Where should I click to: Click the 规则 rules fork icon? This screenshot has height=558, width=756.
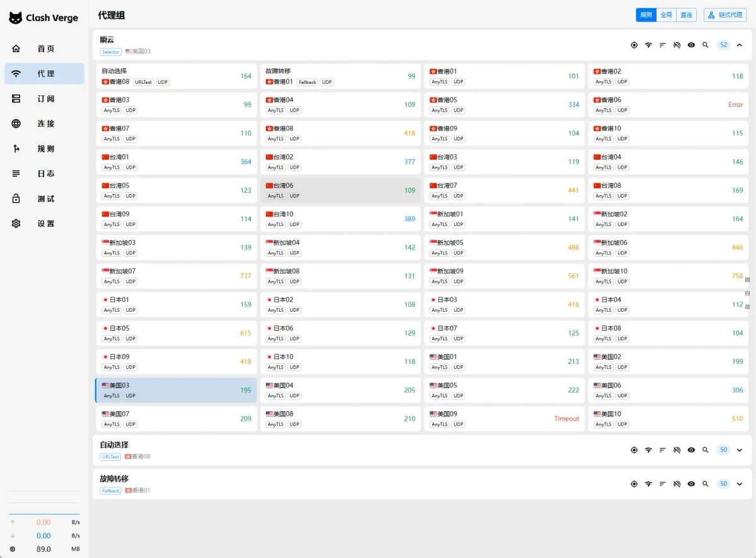[x=16, y=149]
